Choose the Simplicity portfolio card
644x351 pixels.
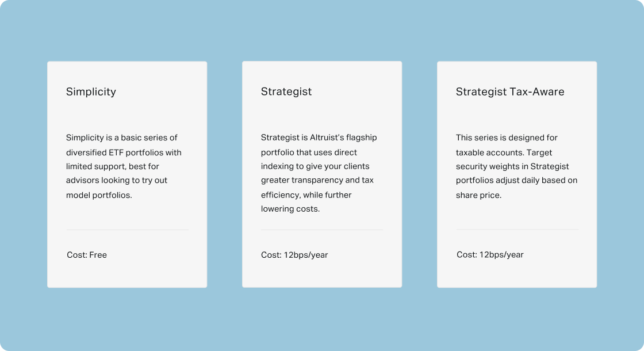127,174
